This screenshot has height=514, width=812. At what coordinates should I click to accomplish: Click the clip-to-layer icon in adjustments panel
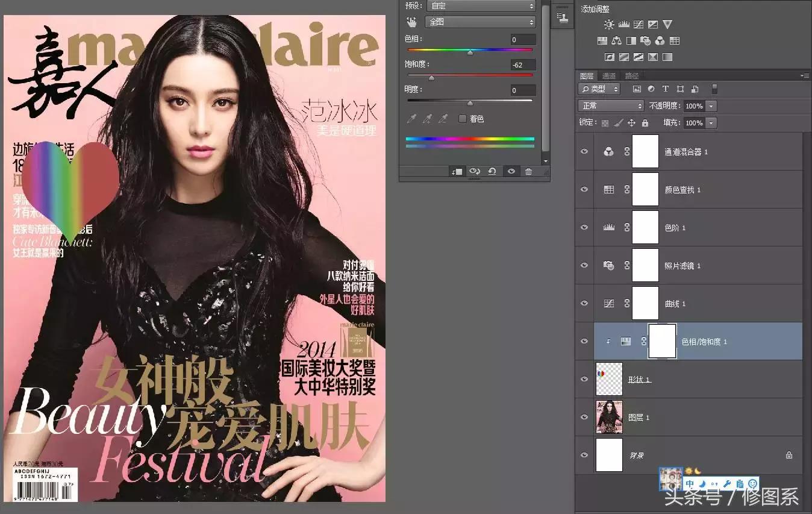coord(456,171)
